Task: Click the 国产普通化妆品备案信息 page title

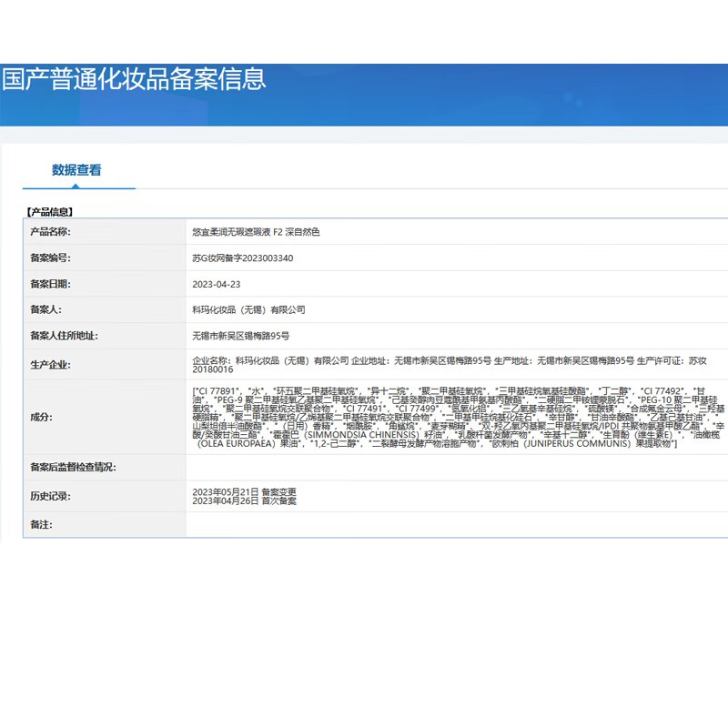Action: (134, 78)
